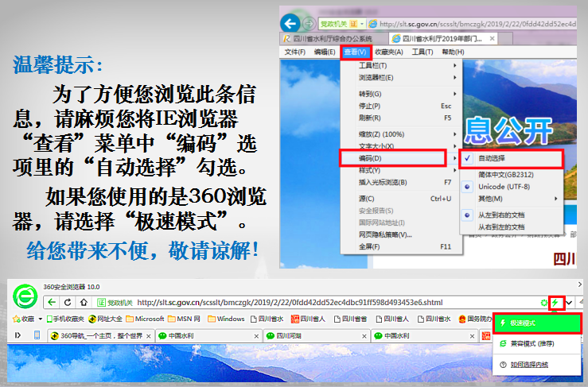Choose 源(C) menu entry
588x387 pixels.
(x=401, y=199)
